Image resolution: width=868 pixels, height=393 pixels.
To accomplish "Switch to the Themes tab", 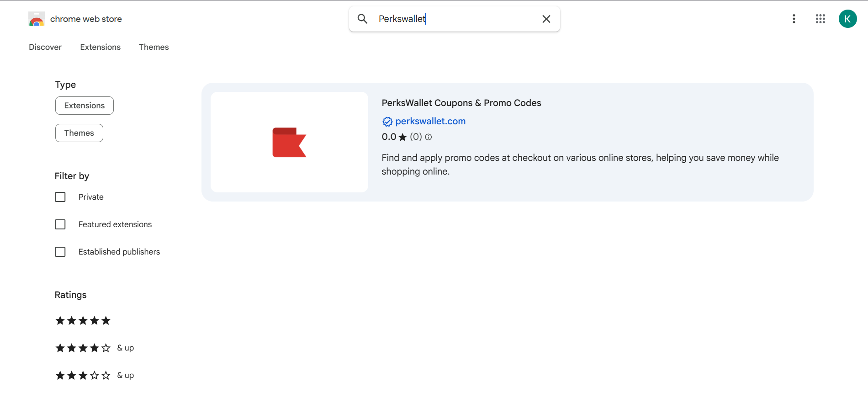I will point(154,47).
